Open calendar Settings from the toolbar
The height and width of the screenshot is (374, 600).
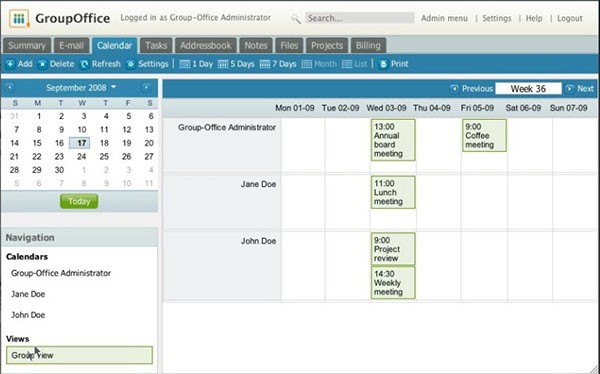[147, 64]
